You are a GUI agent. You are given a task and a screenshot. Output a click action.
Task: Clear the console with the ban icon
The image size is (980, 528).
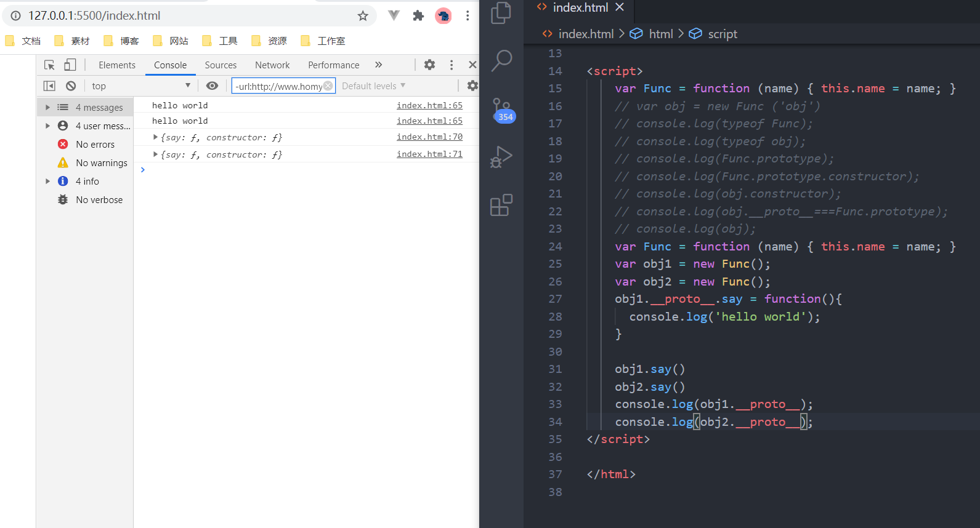(x=71, y=86)
